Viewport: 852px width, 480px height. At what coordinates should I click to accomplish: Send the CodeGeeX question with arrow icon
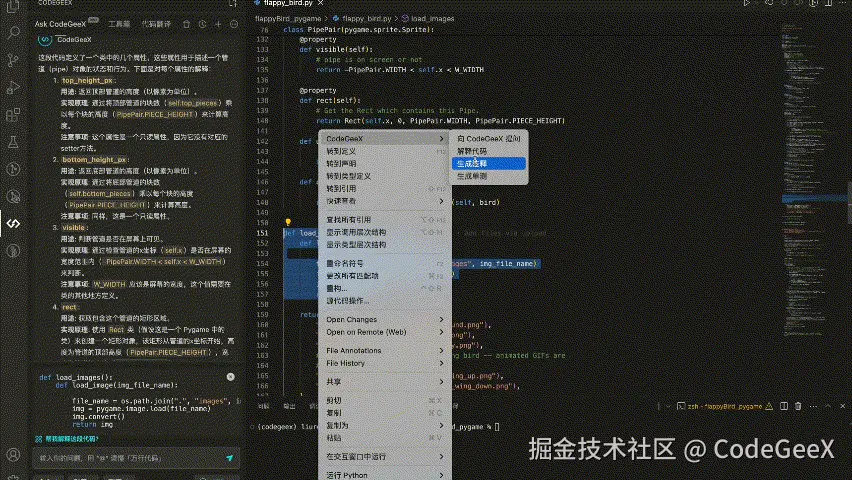pos(229,458)
